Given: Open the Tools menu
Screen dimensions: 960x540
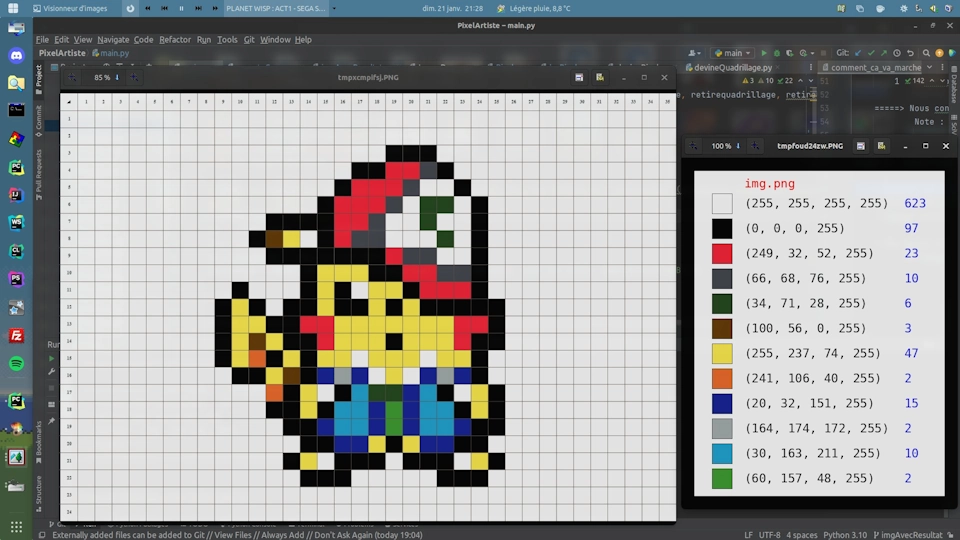Looking at the screenshot, I should [227, 40].
